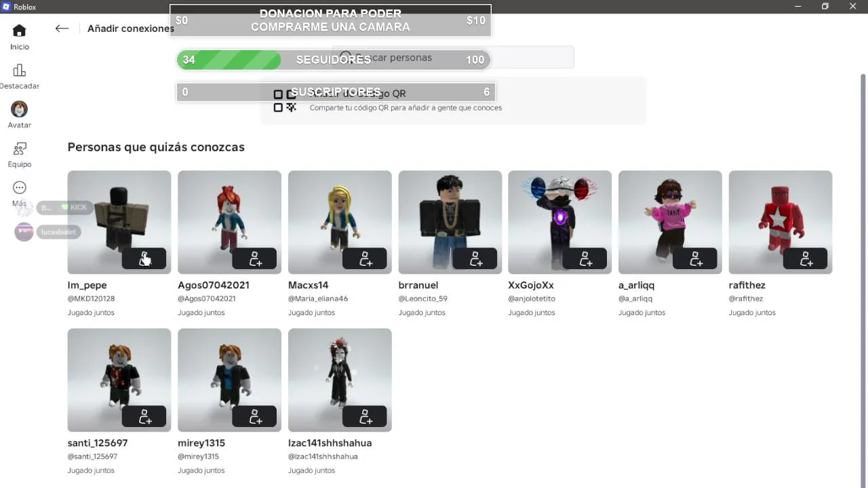This screenshot has height=488, width=868.
Task: Add rafithez as a connection
Action: point(806,259)
